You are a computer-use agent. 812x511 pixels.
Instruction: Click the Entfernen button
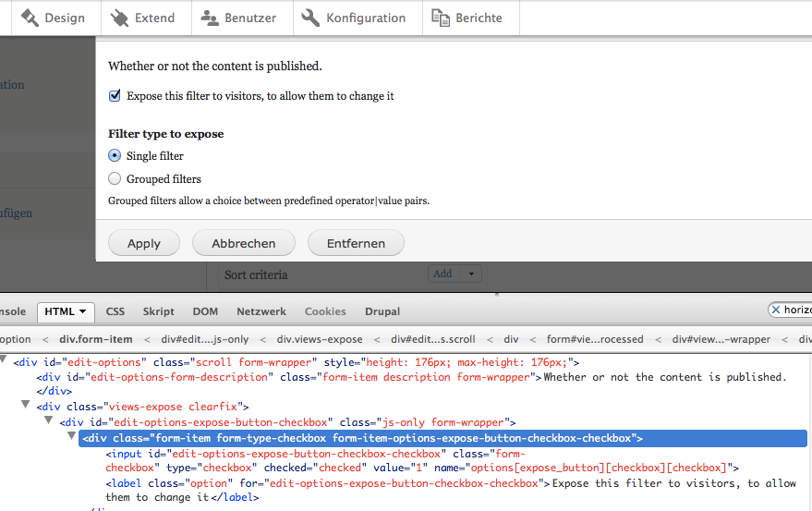tap(356, 243)
